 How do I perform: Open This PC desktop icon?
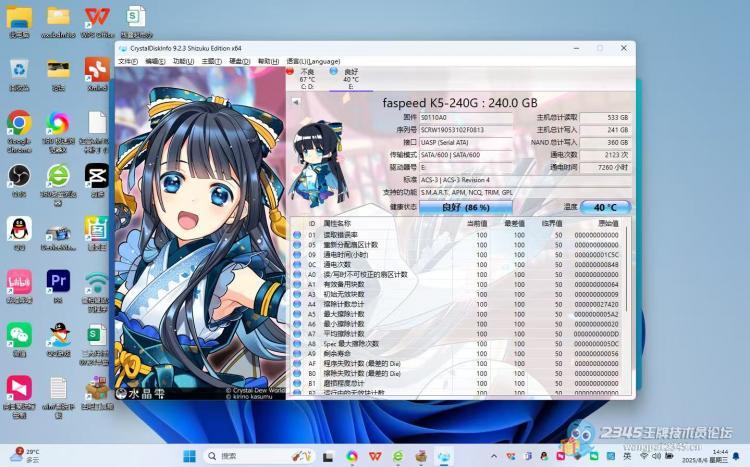(x=19, y=22)
